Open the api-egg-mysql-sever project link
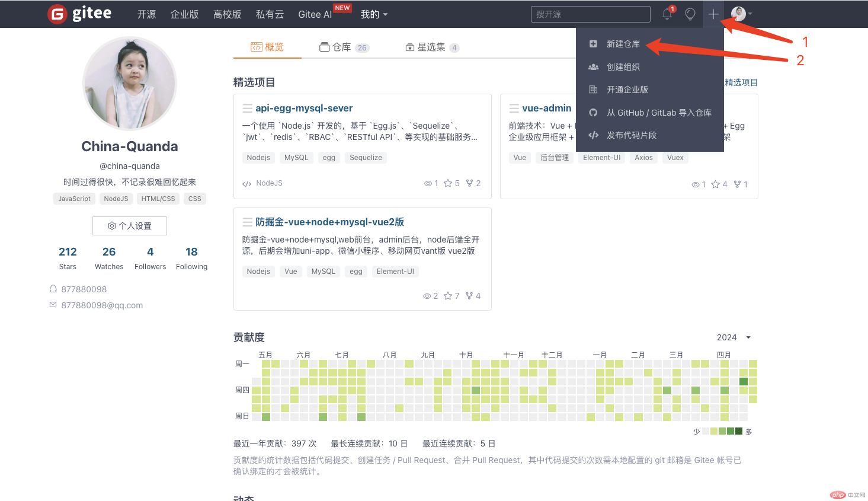Screen dimensions: 868x501 pyautogui.click(x=304, y=108)
